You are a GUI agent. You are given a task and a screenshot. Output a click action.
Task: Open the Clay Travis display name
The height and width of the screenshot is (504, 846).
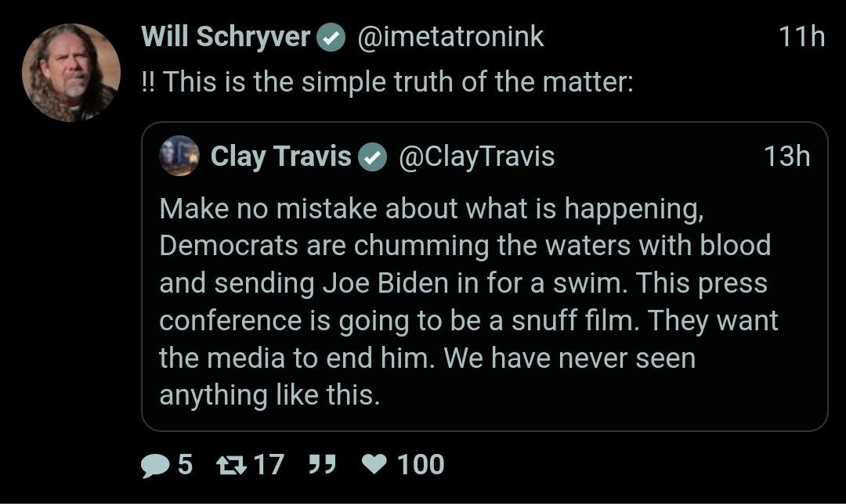pos(281,157)
